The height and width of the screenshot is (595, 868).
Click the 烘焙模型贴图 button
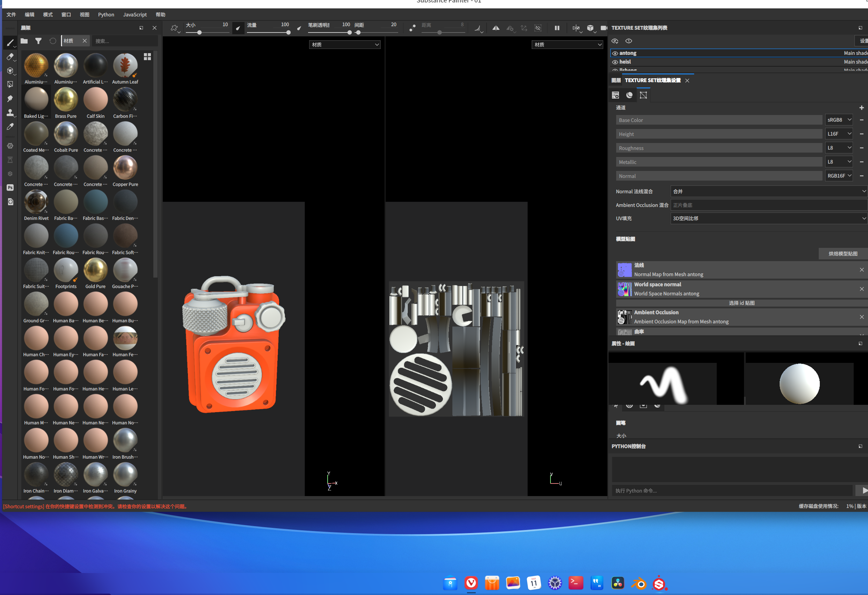coord(843,254)
